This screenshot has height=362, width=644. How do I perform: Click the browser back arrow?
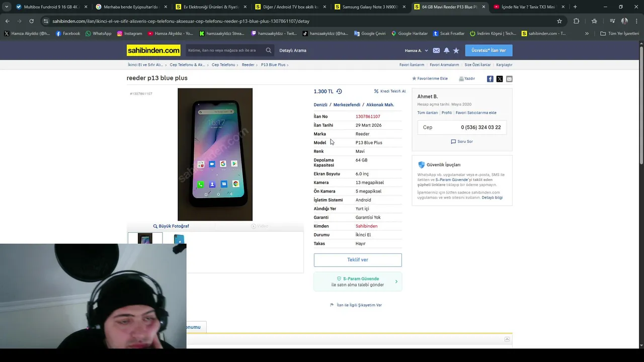[x=7, y=21]
